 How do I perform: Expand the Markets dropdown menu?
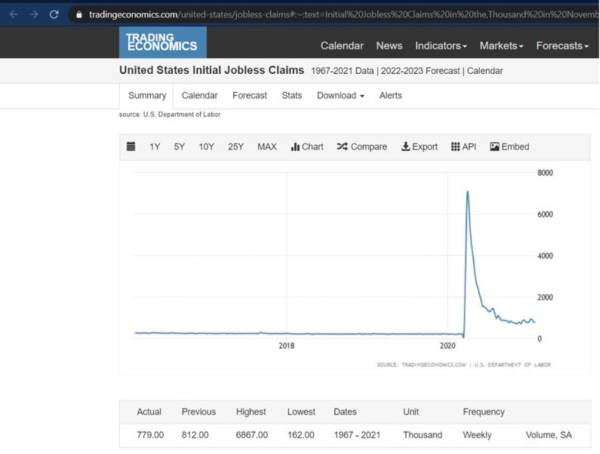(501, 46)
